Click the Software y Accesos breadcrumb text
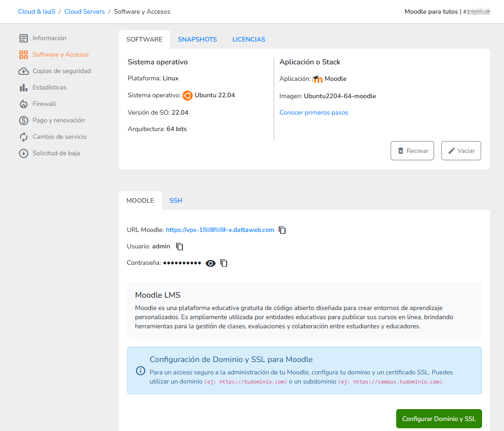The width and height of the screenshot is (504, 431). [x=142, y=11]
